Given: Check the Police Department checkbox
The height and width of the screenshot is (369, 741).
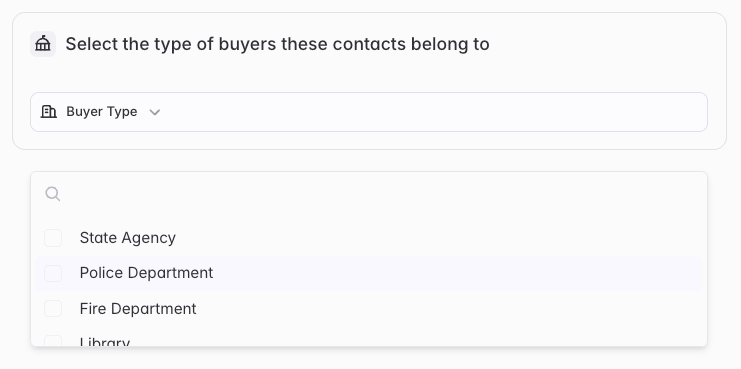Looking at the screenshot, I should click(x=53, y=273).
